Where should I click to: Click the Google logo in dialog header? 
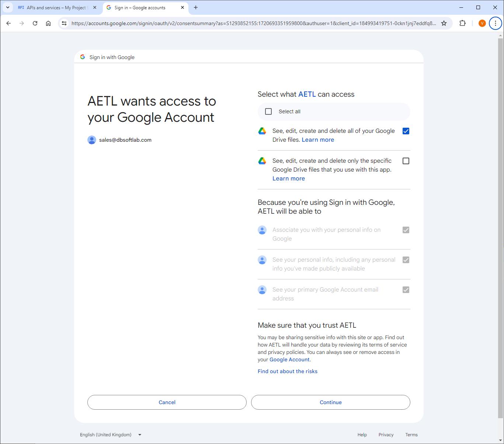pos(83,57)
